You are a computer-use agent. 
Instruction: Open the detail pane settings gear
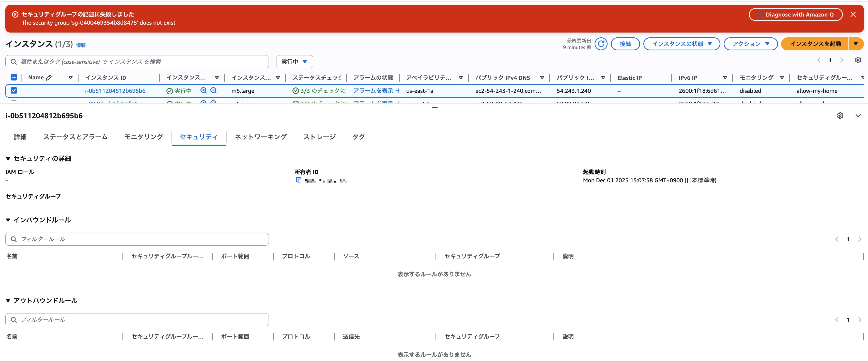pyautogui.click(x=840, y=116)
